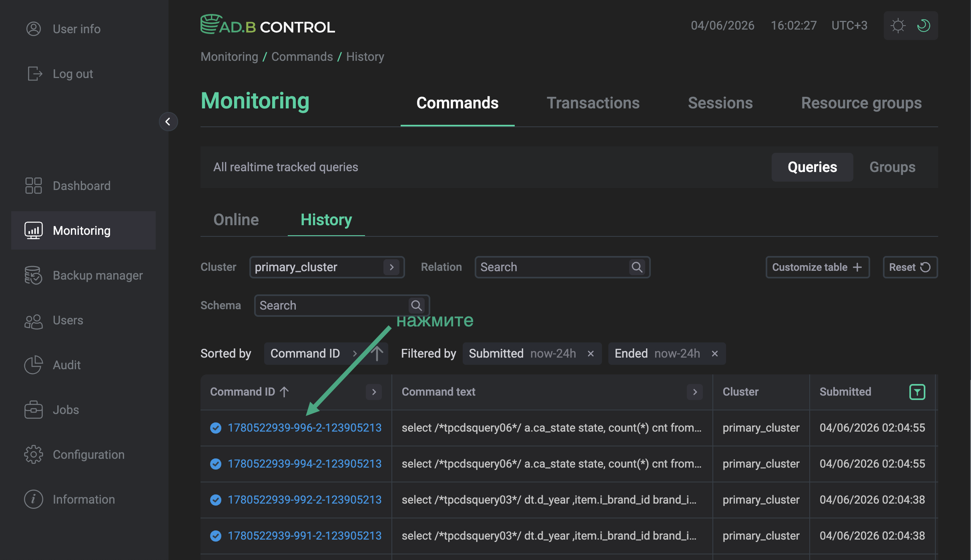The image size is (971, 560).
Task: Switch to the Commands tab
Action: (457, 103)
